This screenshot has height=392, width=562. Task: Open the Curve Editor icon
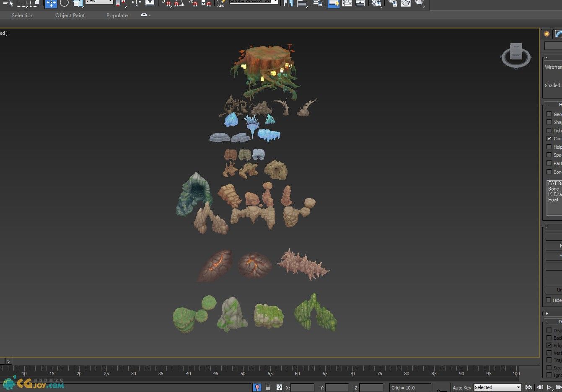347,3
